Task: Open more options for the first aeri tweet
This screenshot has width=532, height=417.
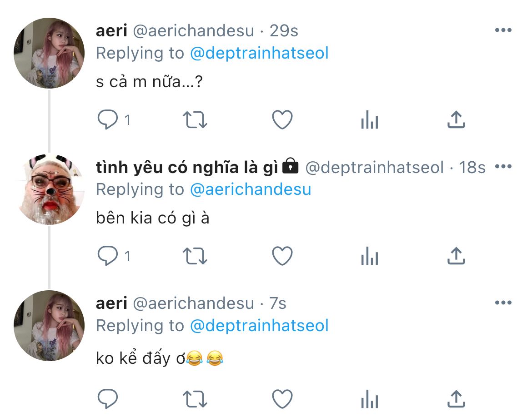Action: (x=503, y=30)
